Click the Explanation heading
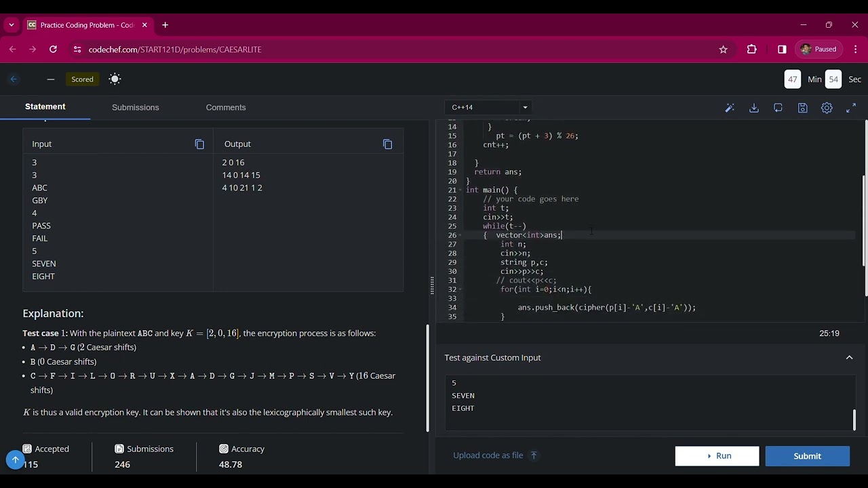Screen dimensions: 868x488 point(53,313)
